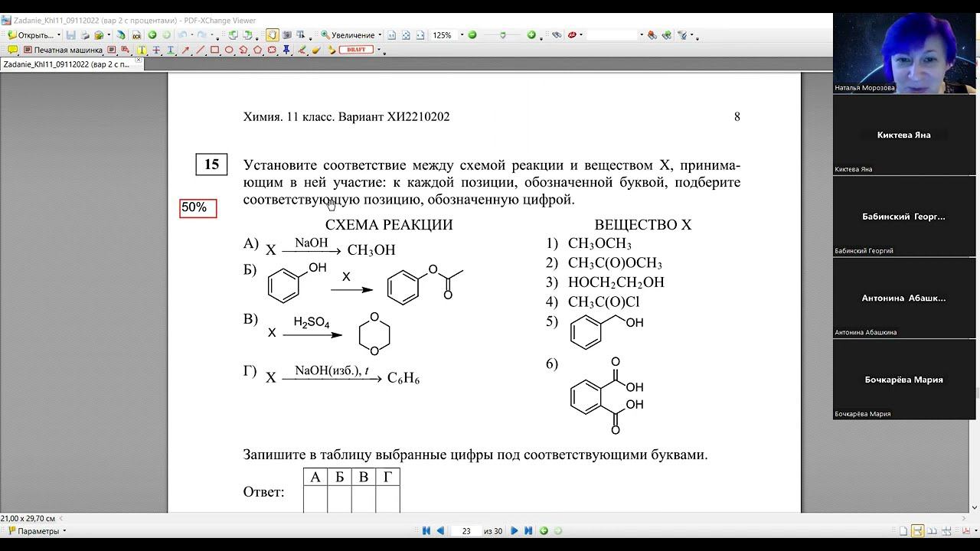Click the horizontal scrollbar left arrow
980x551 pixels.
(x=61, y=519)
